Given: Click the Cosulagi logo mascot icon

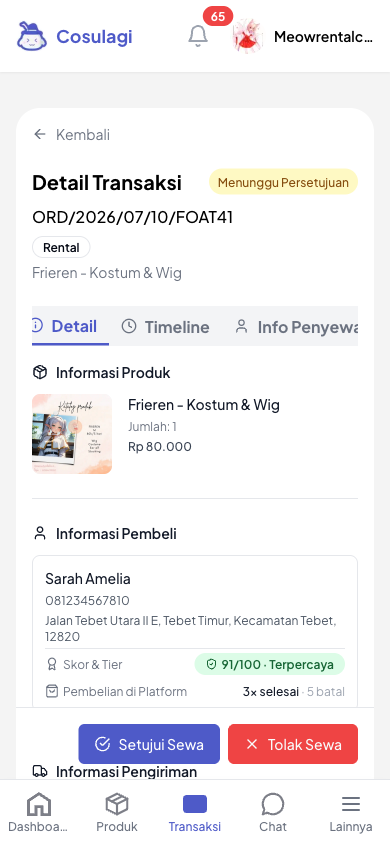Looking at the screenshot, I should click(32, 36).
